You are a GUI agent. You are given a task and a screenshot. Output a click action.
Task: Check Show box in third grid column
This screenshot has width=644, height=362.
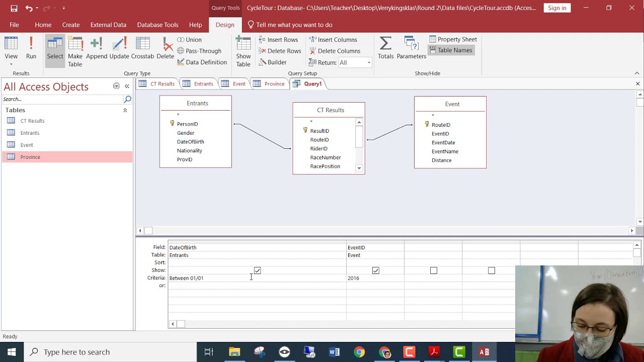coord(433,270)
